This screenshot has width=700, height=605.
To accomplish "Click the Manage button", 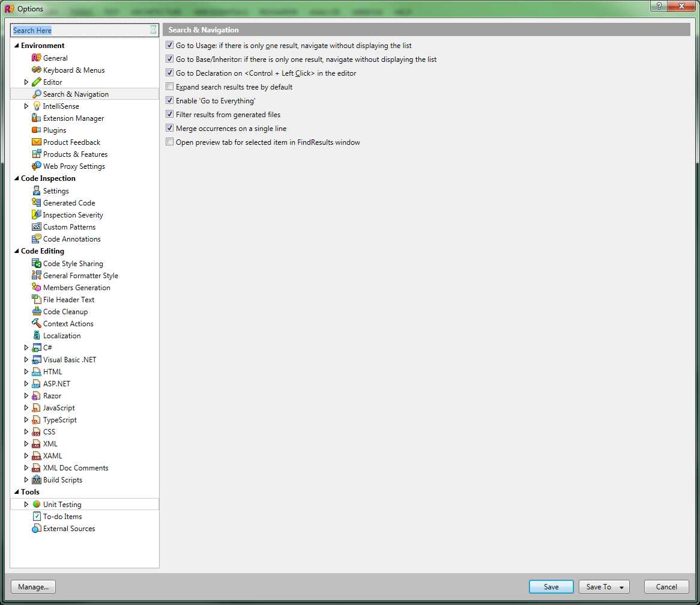I will point(33,586).
